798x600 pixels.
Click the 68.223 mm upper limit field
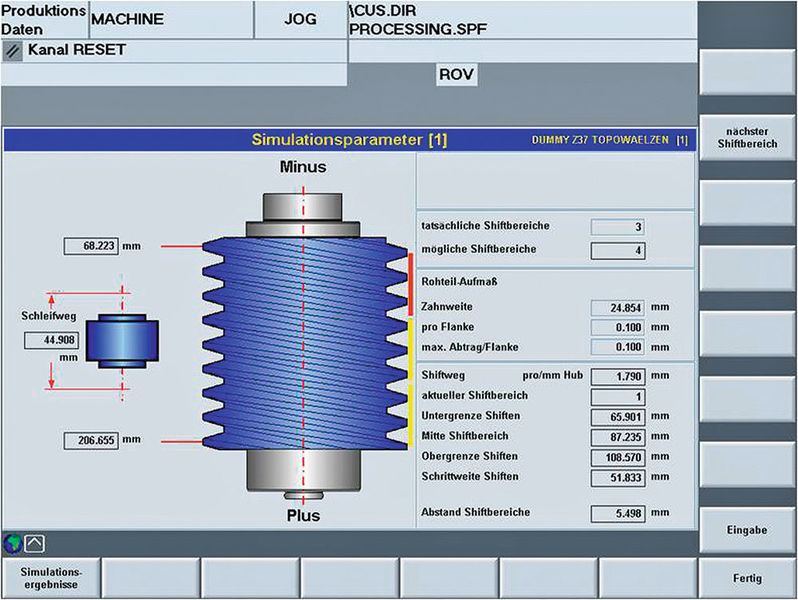pyautogui.click(x=91, y=246)
